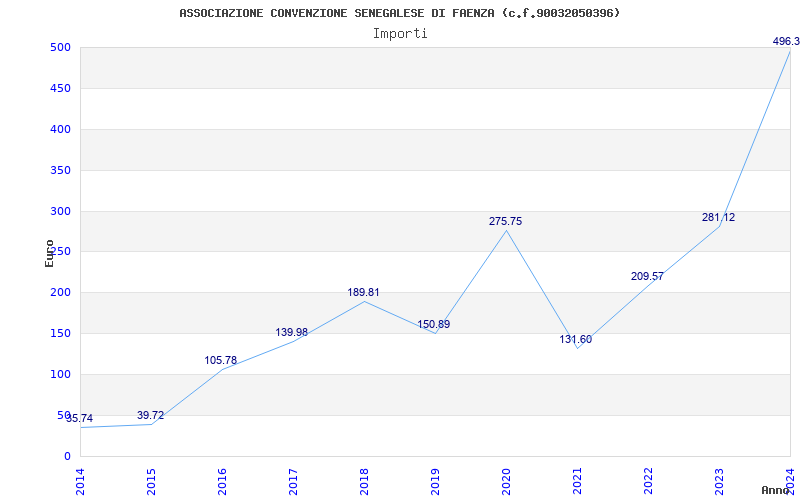Click the 0 y-axis baseline value
Image resolution: width=800 pixels, height=500 pixels.
(x=67, y=456)
